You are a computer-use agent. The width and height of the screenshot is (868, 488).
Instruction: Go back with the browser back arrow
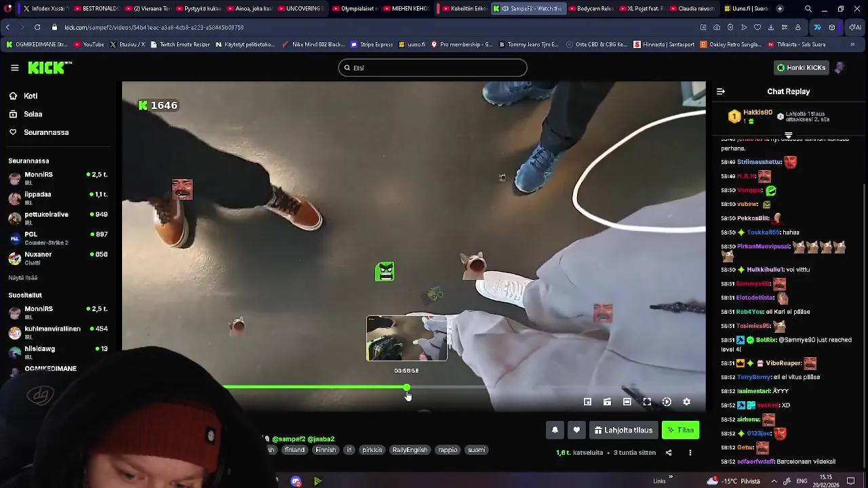[7, 27]
